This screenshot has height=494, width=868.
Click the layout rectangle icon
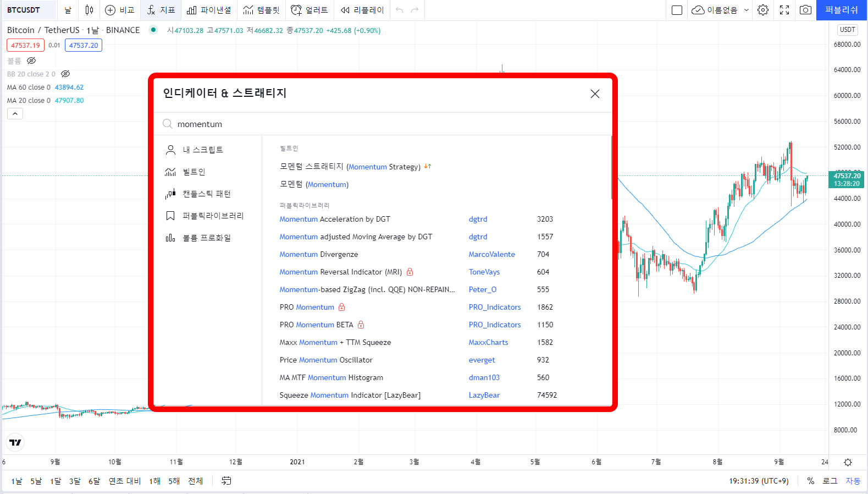pos(677,10)
